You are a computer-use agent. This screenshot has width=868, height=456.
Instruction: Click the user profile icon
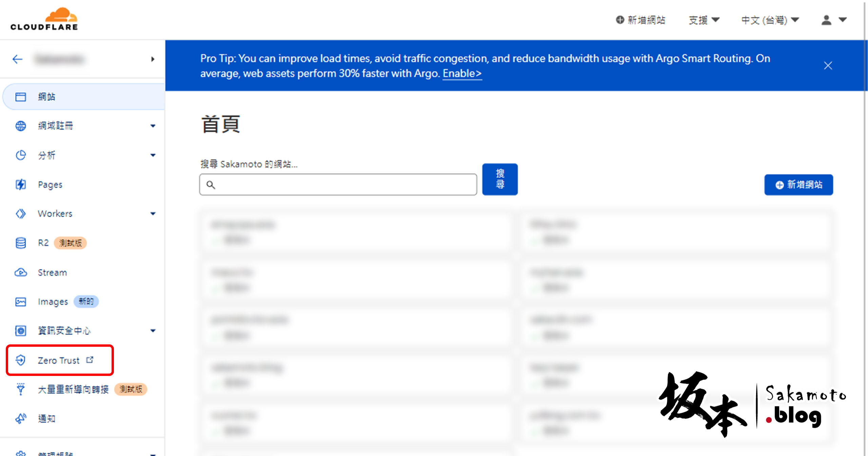point(827,20)
